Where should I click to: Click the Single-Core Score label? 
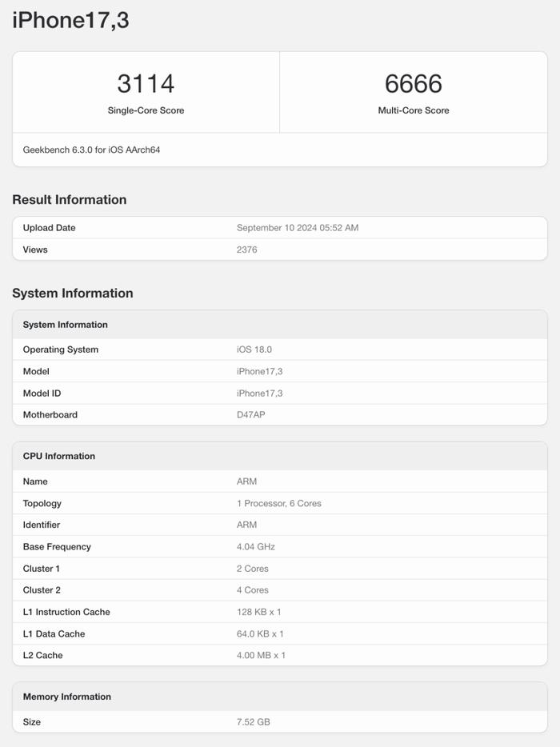[x=146, y=110]
